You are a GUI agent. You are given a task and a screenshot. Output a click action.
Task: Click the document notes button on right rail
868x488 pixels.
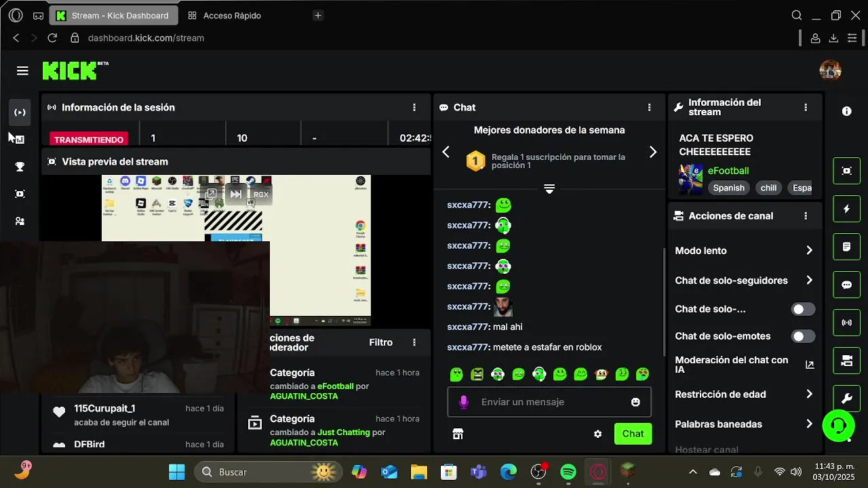pyautogui.click(x=846, y=247)
